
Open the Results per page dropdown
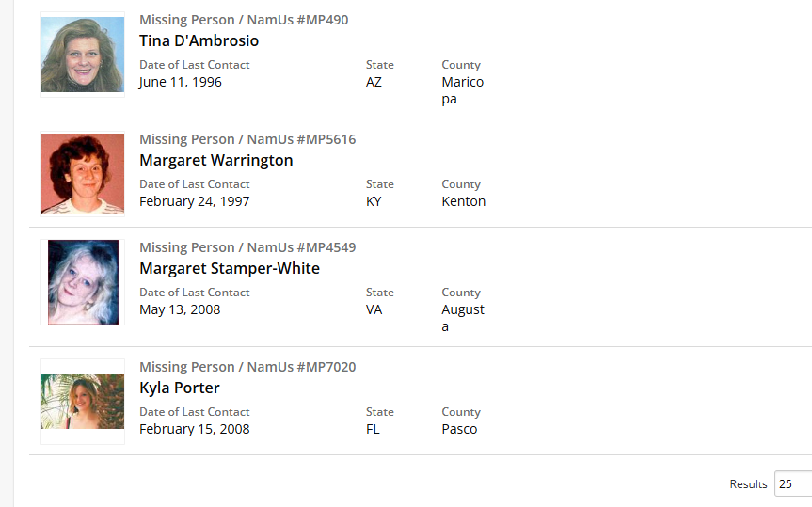coord(792,484)
